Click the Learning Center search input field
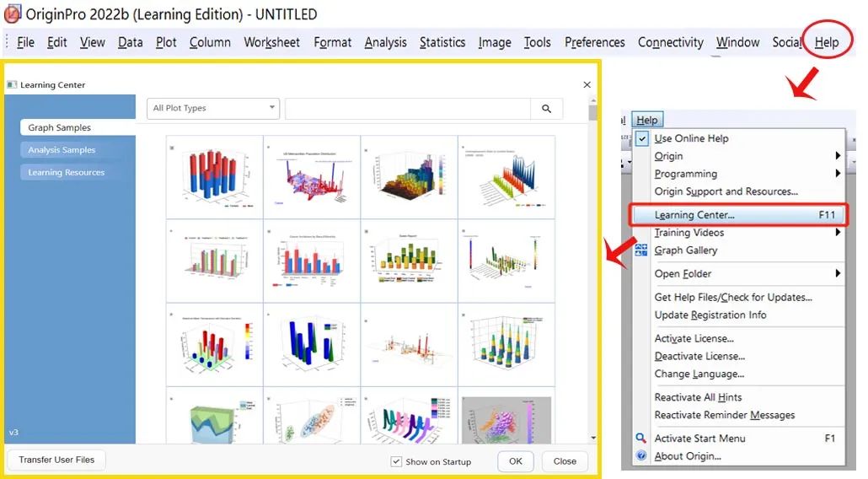Screen dimensions: 868x479 (408, 109)
